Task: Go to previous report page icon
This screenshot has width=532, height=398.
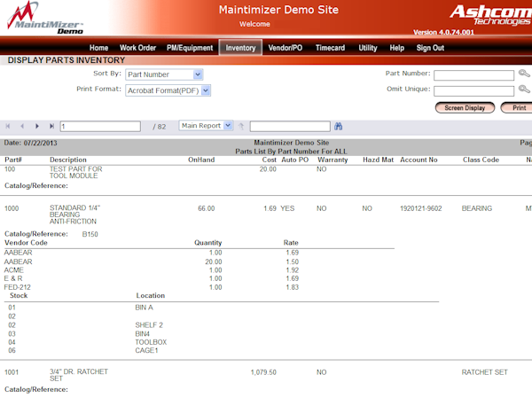Action: click(x=22, y=126)
